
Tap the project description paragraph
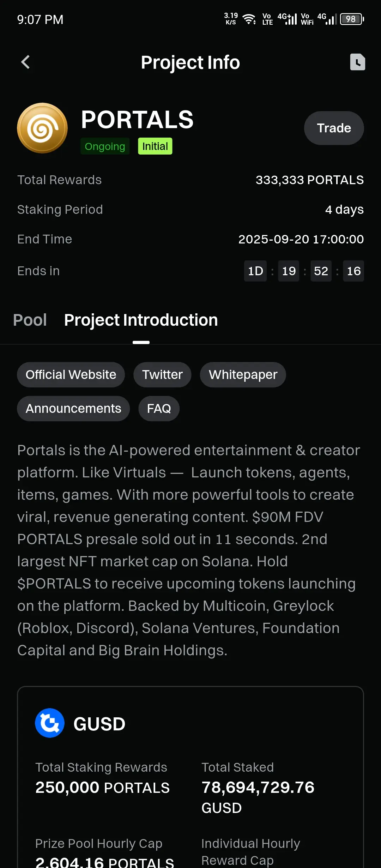(189, 550)
